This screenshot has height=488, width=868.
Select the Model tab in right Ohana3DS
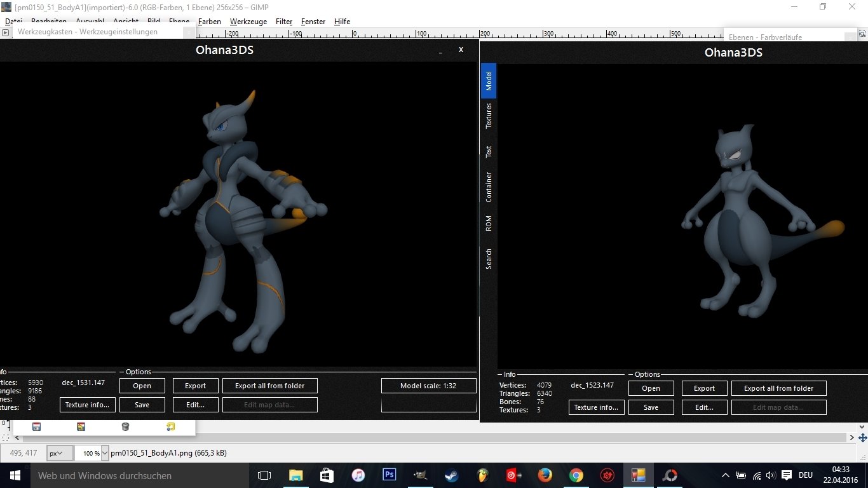pos(489,80)
